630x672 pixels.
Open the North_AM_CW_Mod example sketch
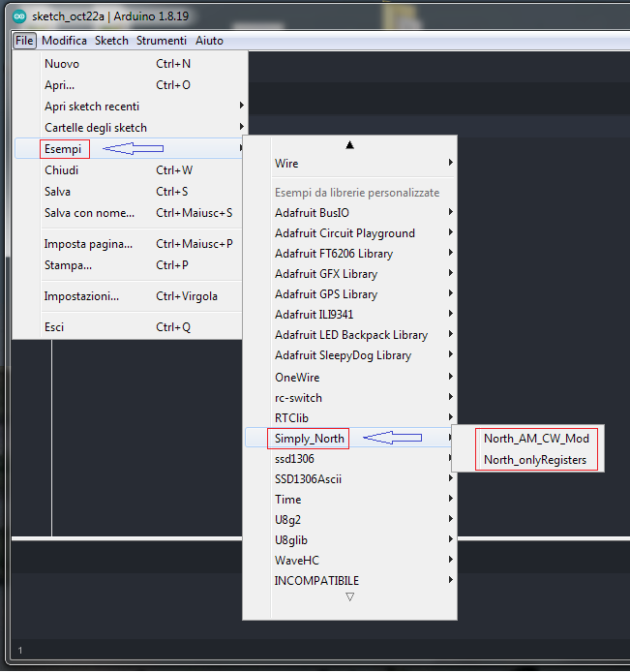coord(528,439)
